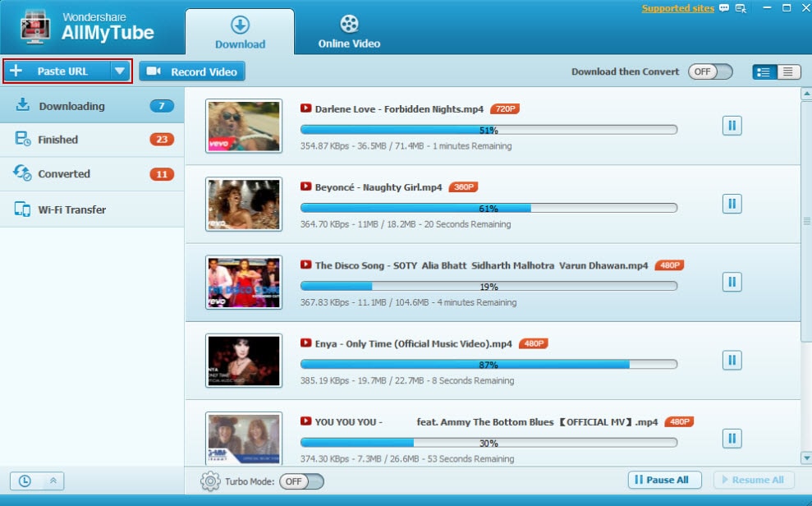Screen dimensions: 812x506
Task: Toggle Download then Convert switch
Action: (x=710, y=72)
